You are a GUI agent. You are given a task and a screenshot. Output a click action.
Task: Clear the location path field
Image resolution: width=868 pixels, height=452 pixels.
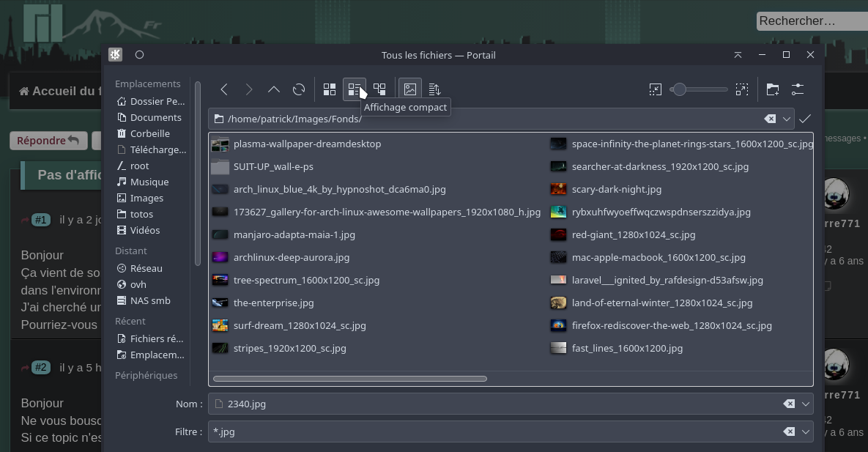point(769,119)
